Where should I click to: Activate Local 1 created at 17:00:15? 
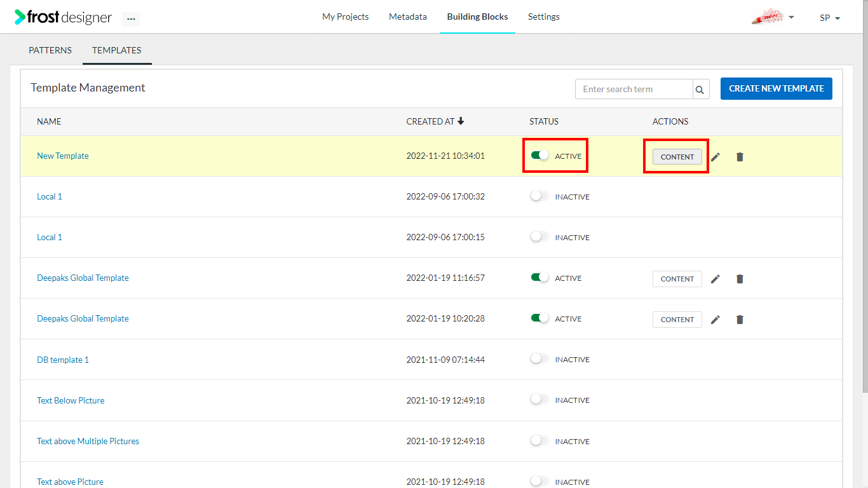(x=539, y=237)
